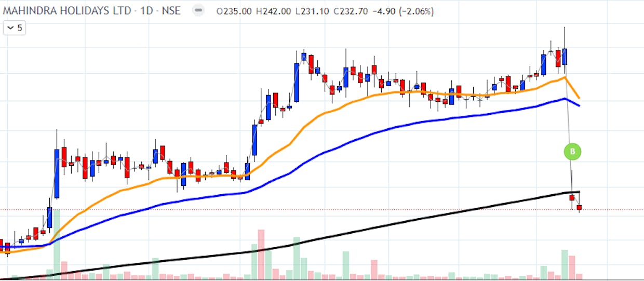Select the high price H242.00 value
The image size is (644, 281).
[274, 11]
